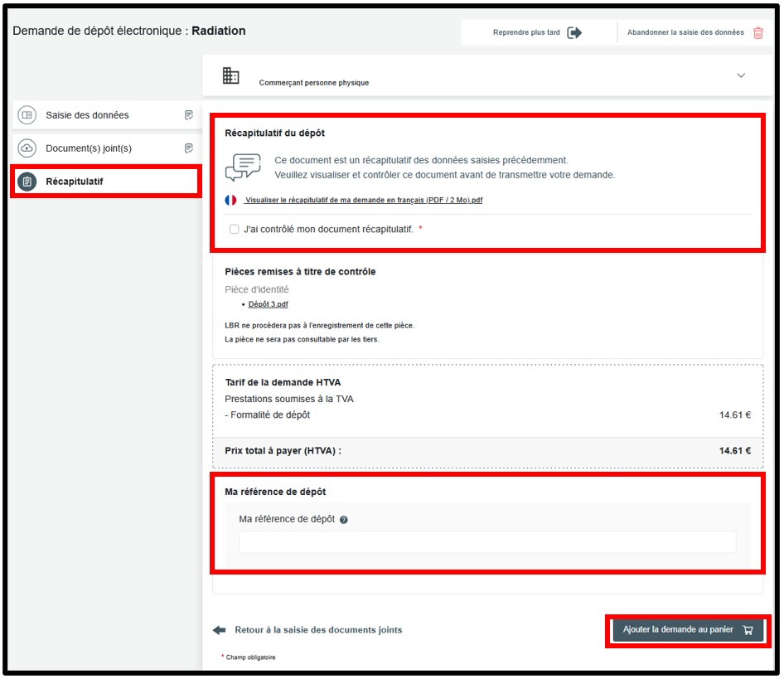Open the récapitulatif PDF in French link
This screenshot has height=679, width=784.
click(x=363, y=201)
